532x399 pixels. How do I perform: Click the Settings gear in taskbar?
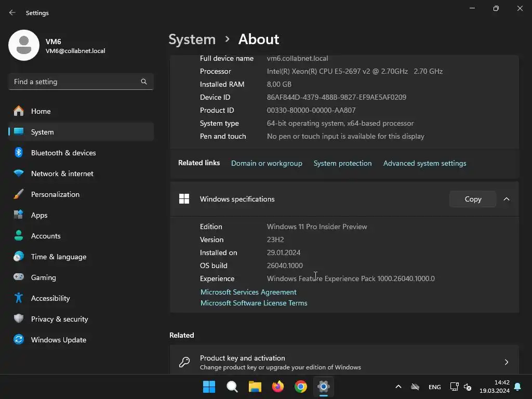324,387
